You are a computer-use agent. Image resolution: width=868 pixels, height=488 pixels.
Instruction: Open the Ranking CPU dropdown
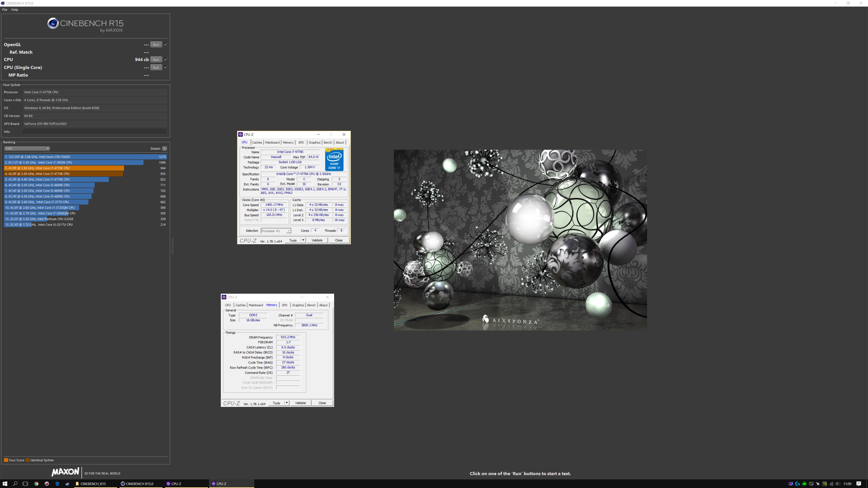point(27,148)
